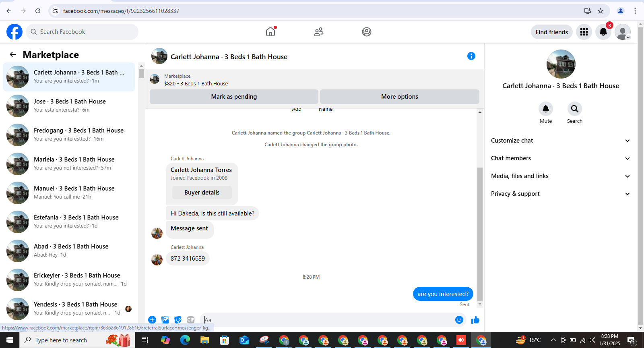
Task: Open Microsoft Edge from the taskbar
Action: (x=185, y=340)
